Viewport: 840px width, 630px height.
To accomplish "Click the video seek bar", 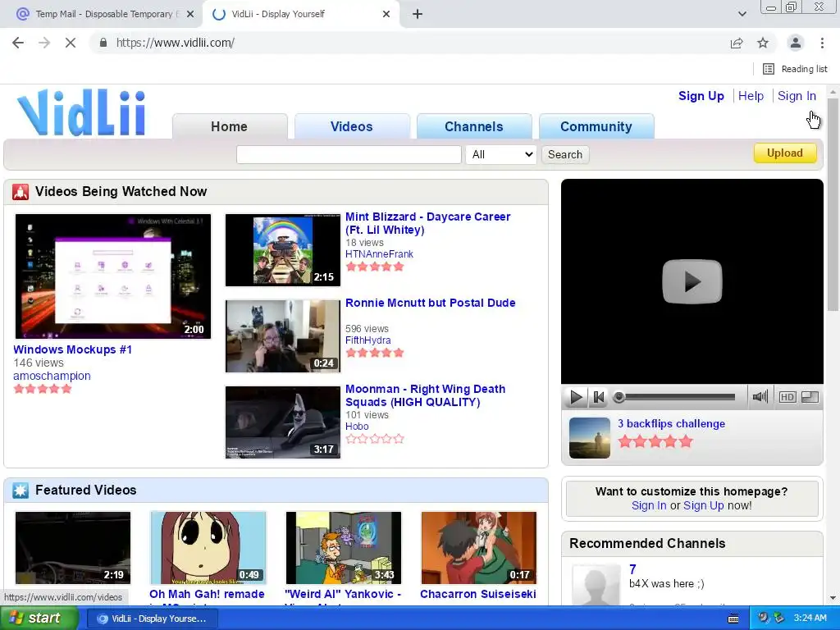I will pyautogui.click(x=675, y=397).
